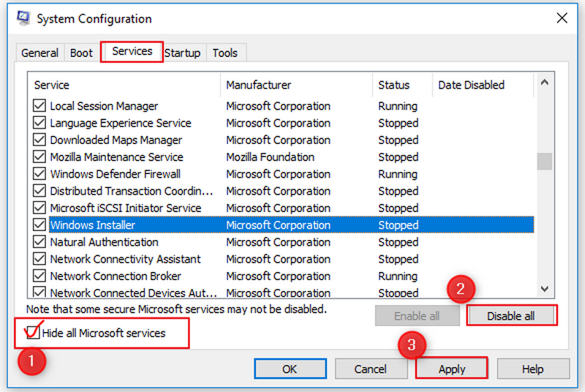585x392 pixels.
Task: Confirm with the OK button
Action: click(290, 369)
